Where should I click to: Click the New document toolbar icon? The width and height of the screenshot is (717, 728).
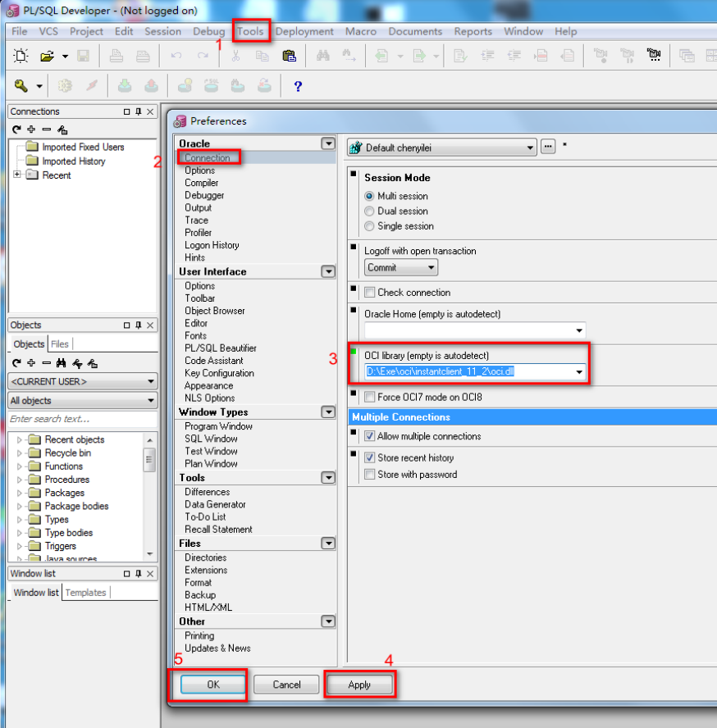pos(21,57)
